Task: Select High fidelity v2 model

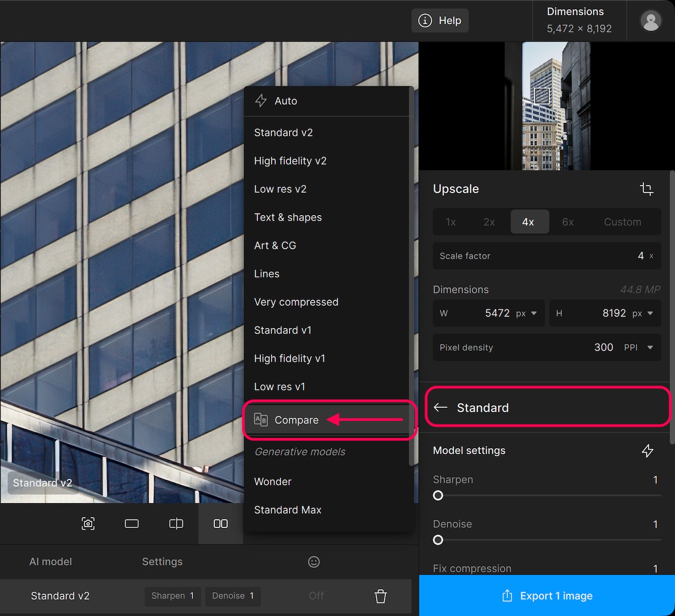Action: click(x=326, y=161)
